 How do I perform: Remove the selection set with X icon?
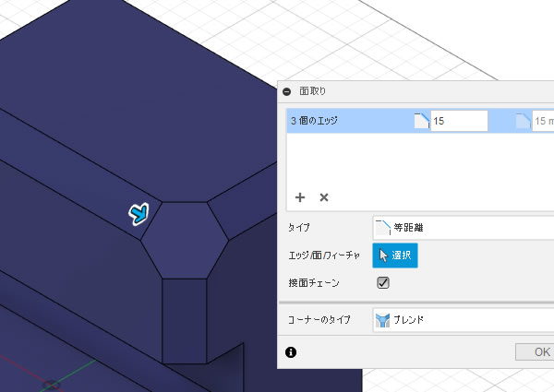pyautogui.click(x=324, y=197)
